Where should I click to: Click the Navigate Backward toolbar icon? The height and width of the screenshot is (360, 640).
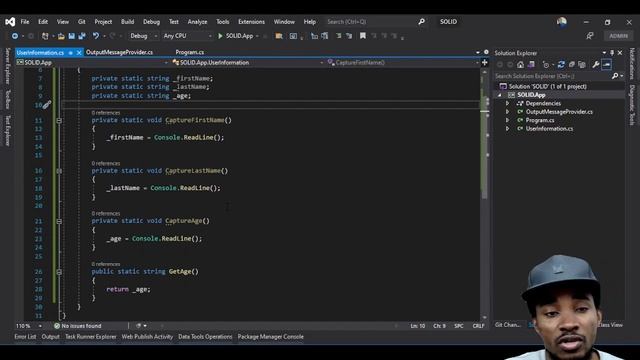[x=15, y=36]
